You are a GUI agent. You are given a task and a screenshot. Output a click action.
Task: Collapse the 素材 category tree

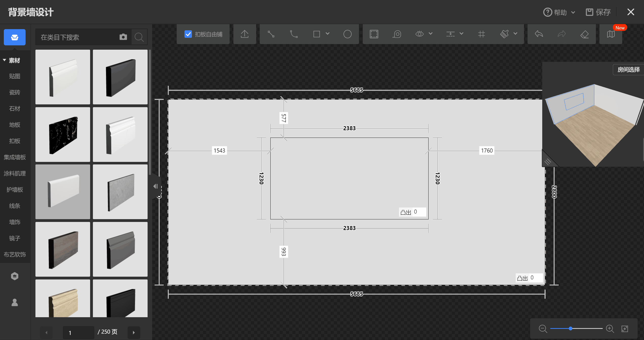point(5,60)
